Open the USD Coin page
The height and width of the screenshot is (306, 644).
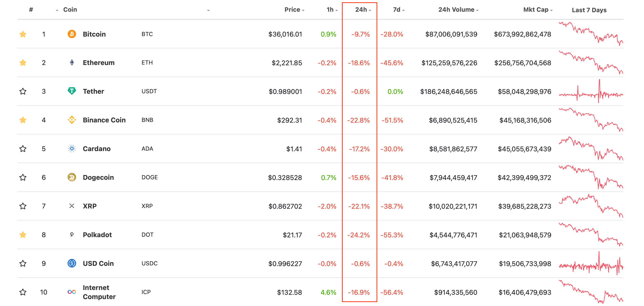click(98, 263)
